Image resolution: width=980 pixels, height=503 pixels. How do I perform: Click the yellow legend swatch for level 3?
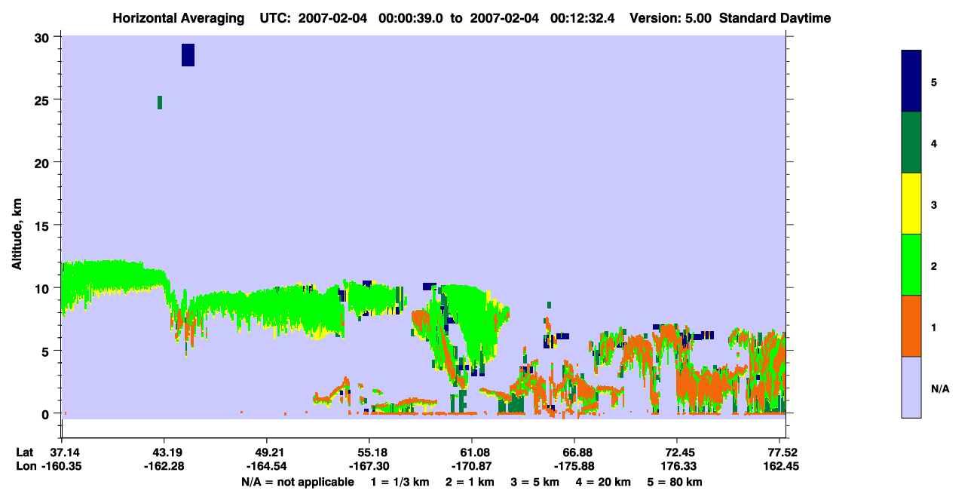911,204
